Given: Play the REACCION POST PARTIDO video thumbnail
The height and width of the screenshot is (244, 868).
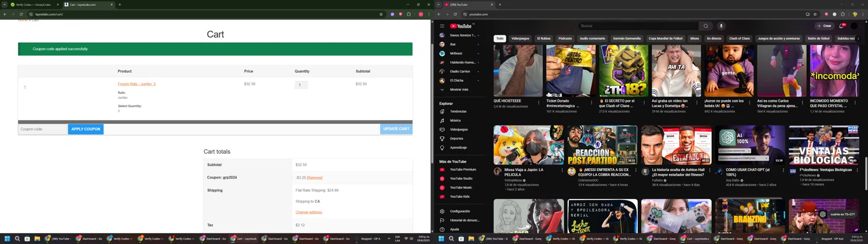Looking at the screenshot, I should click(602, 145).
